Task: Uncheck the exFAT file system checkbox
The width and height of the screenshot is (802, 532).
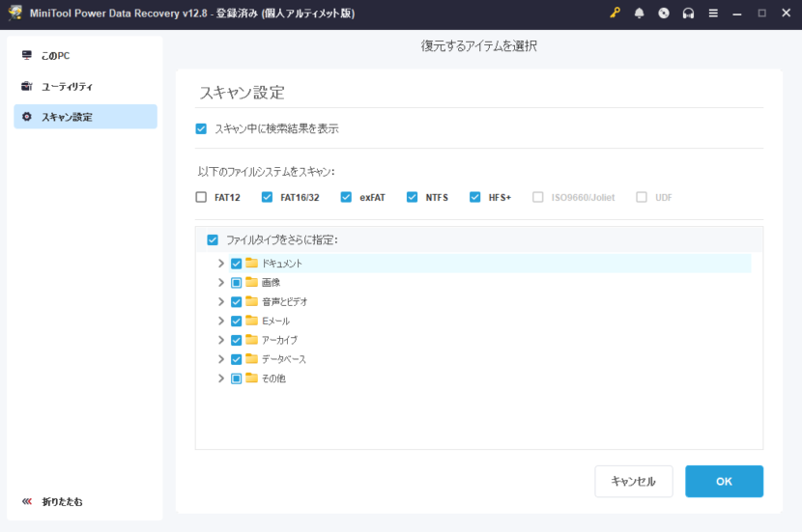Action: coord(346,197)
